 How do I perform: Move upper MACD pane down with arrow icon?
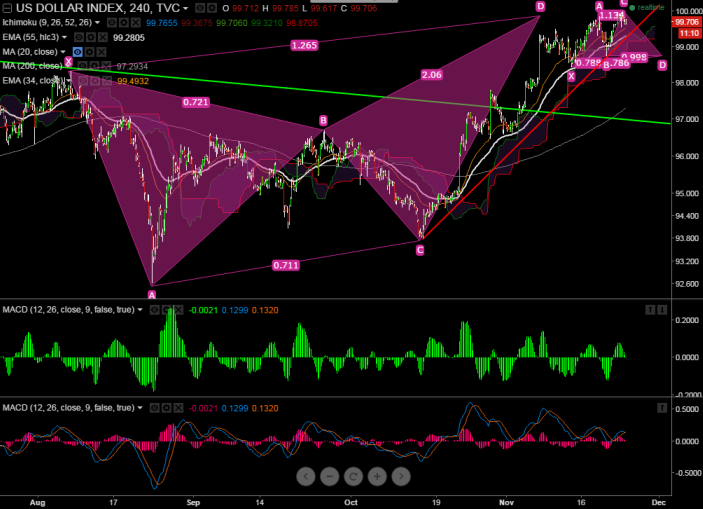[x=662, y=310]
